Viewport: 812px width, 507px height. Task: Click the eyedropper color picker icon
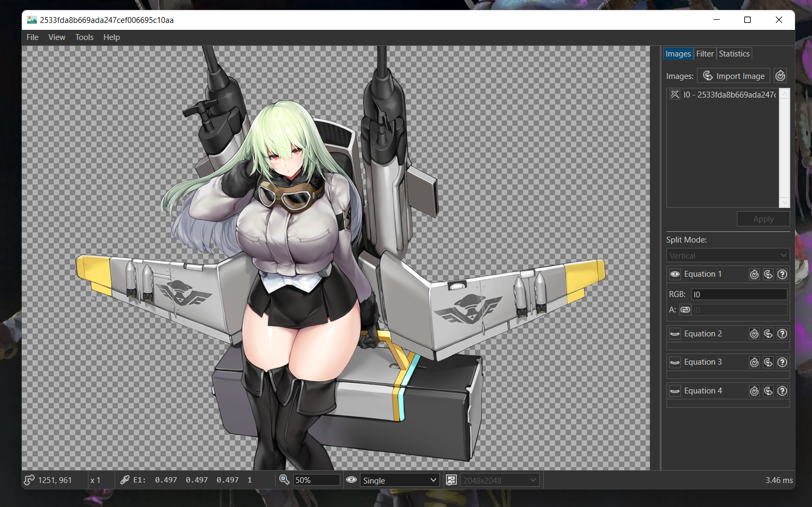click(125, 480)
